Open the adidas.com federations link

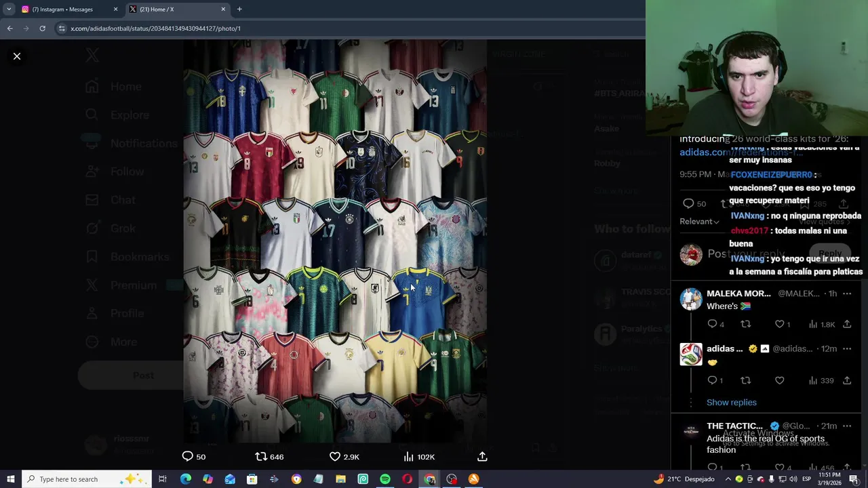pyautogui.click(x=741, y=152)
